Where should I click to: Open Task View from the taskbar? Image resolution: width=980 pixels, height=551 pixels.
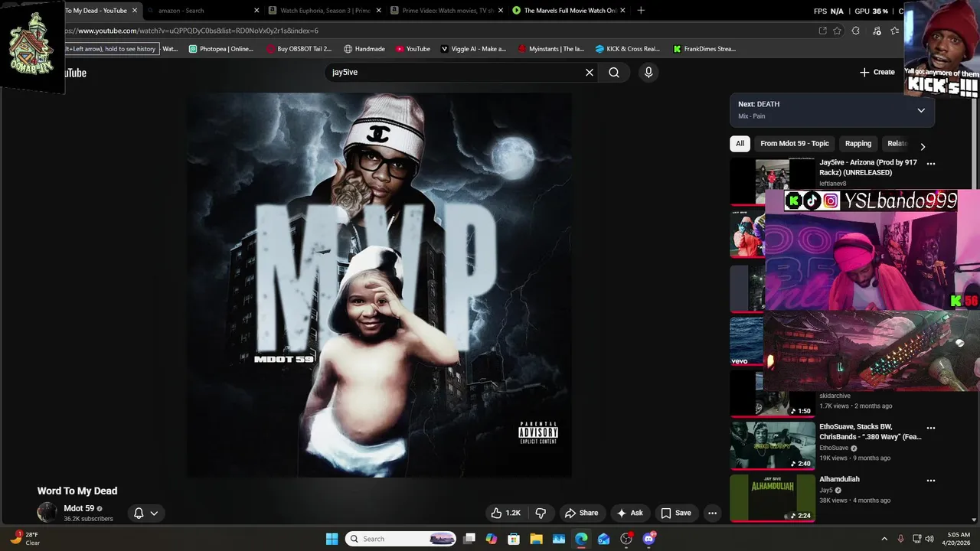[469, 539]
